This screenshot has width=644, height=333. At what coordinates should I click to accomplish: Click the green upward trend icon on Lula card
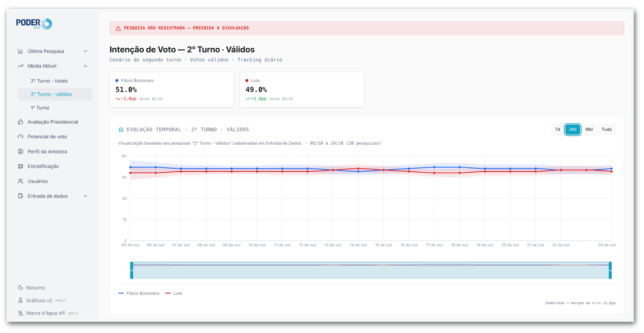(x=248, y=99)
